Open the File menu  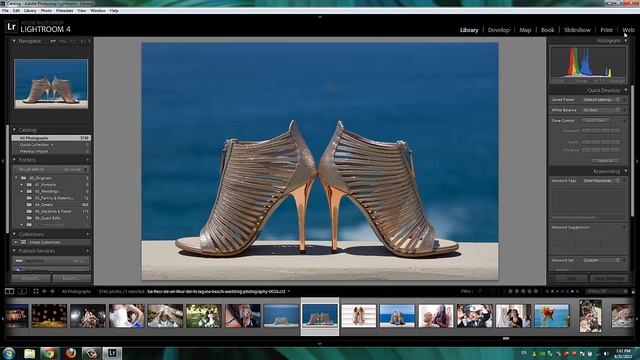[x=5, y=11]
